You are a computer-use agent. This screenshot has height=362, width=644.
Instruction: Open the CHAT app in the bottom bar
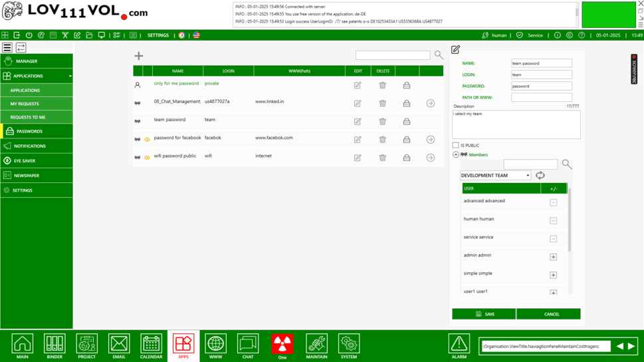click(248, 347)
